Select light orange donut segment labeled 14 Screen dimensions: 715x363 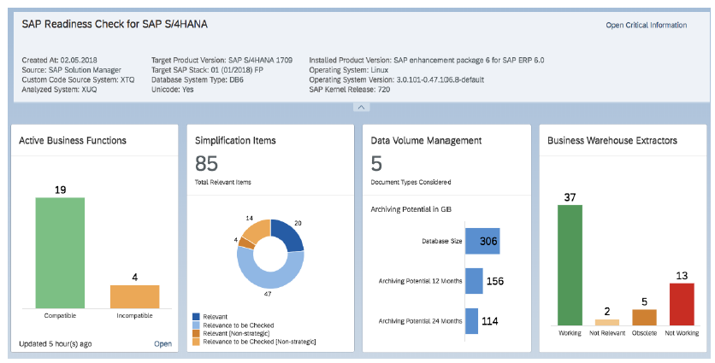[257, 230]
